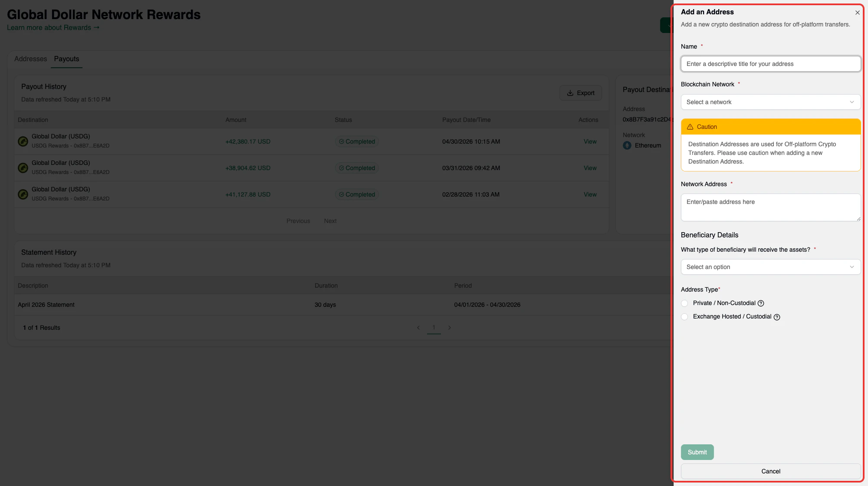Select Private / Non-Custodial radio button
The width and height of the screenshot is (868, 486).
coord(684,303)
